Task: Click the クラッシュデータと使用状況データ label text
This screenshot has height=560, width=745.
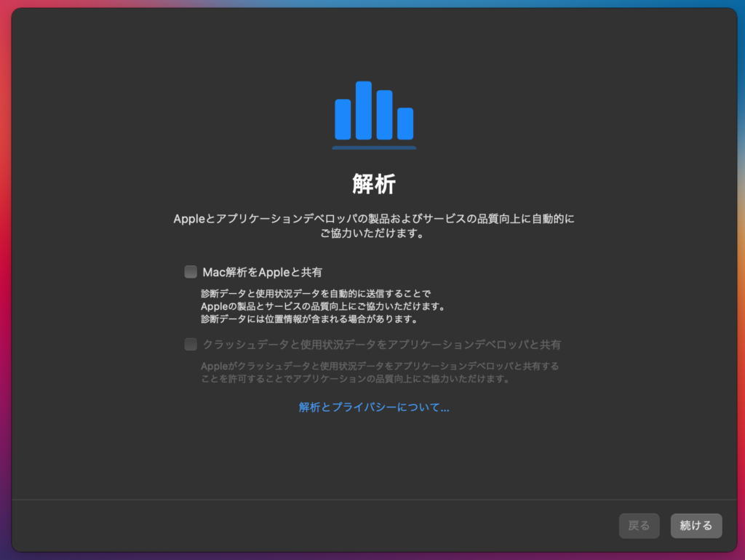Action: pos(381,344)
